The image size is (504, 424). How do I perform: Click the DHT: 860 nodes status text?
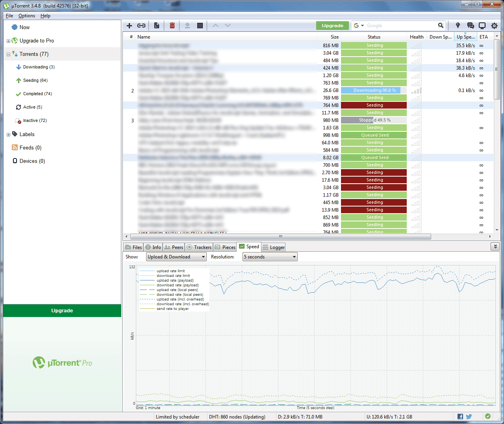pos(237,417)
